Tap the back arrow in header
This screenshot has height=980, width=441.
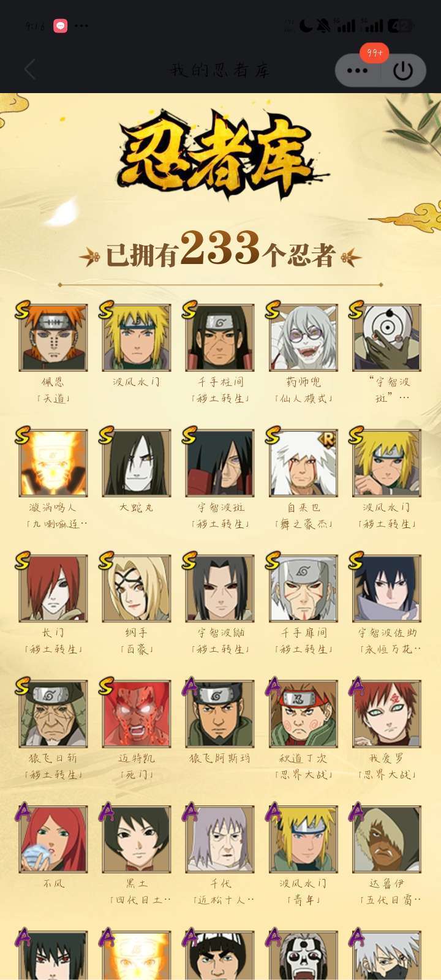tap(30, 70)
